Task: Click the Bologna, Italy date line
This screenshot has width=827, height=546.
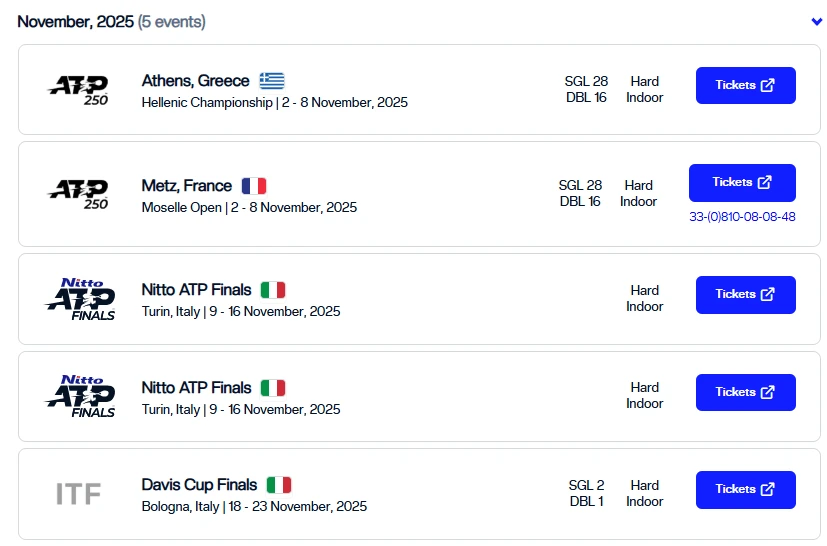Action: [254, 507]
